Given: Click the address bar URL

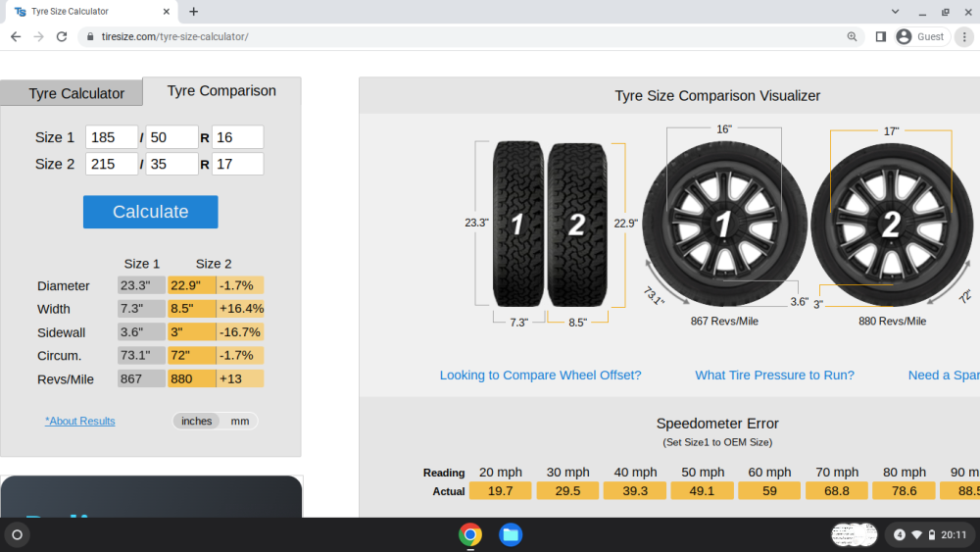Looking at the screenshot, I should coord(175,37).
